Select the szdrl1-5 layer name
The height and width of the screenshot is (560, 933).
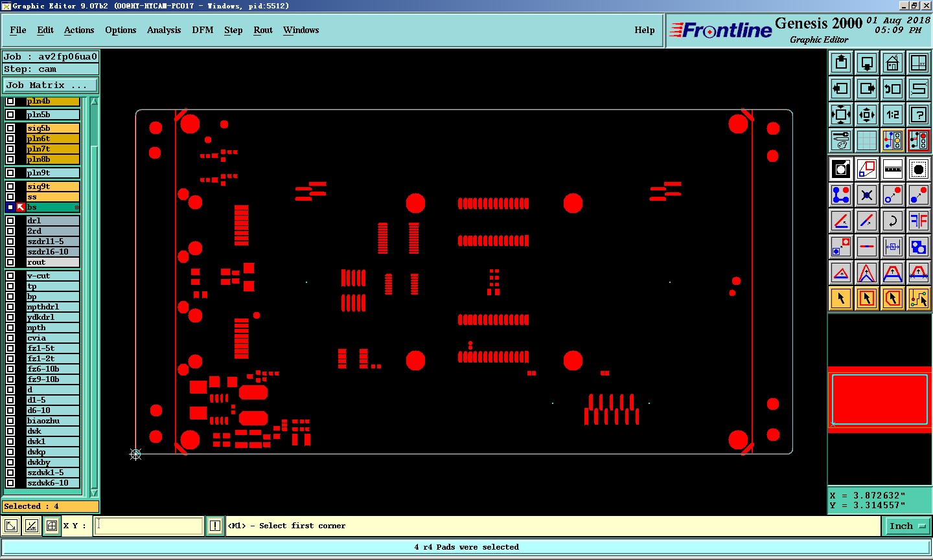pos(53,241)
